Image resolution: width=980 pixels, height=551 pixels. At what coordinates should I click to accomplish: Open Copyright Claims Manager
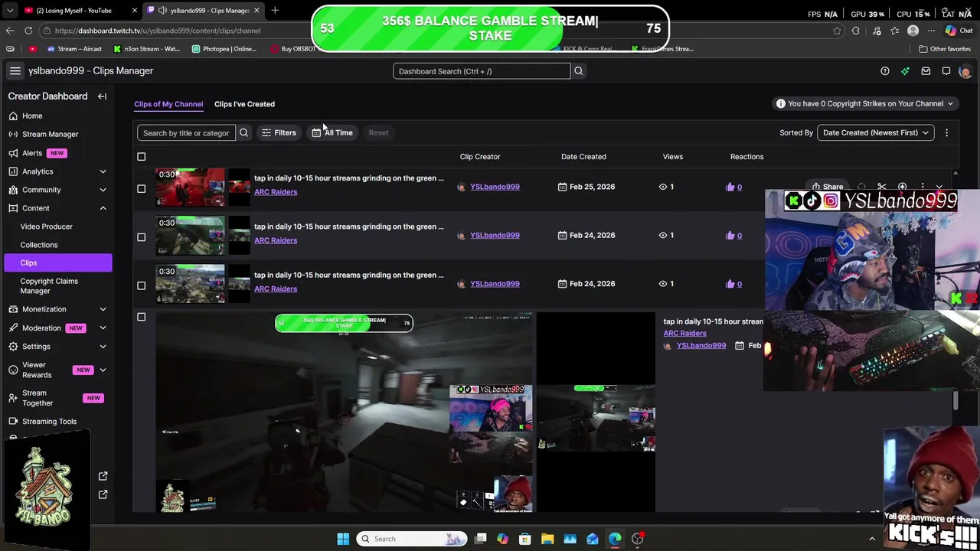(49, 285)
